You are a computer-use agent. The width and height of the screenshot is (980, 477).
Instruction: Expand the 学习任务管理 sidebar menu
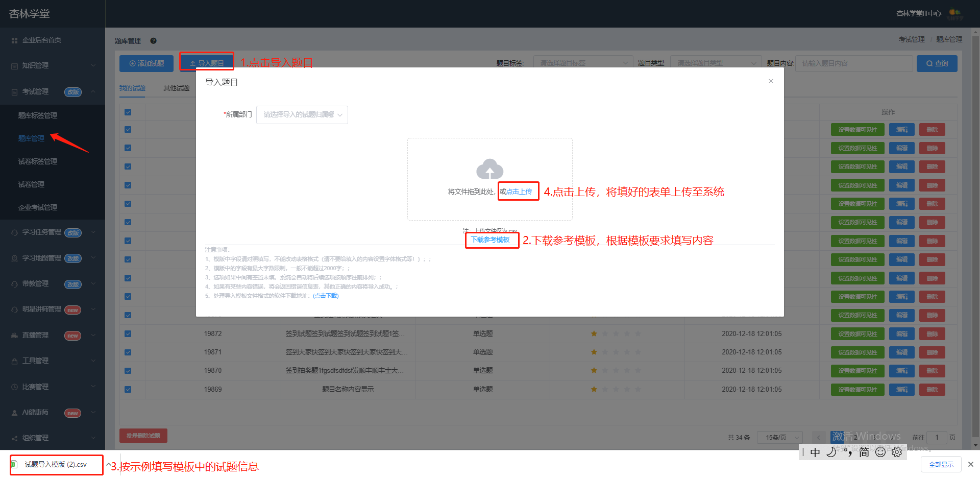[x=53, y=232]
